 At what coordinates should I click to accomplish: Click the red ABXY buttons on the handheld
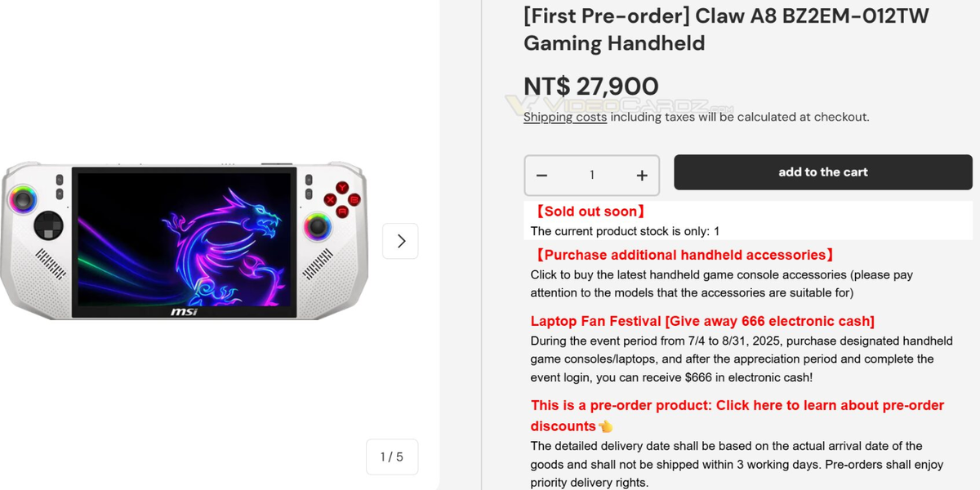coord(341,199)
